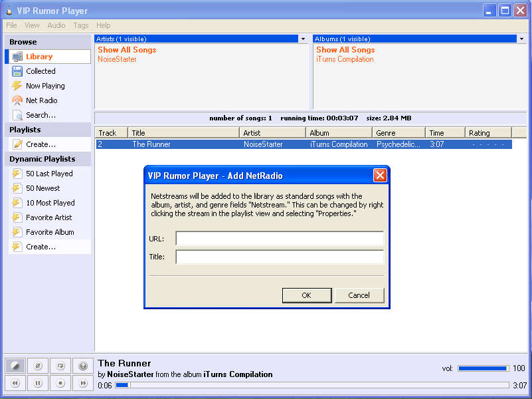532x399 pixels.
Task: Minimize the VIP Rumor Player window
Action: pos(489,11)
